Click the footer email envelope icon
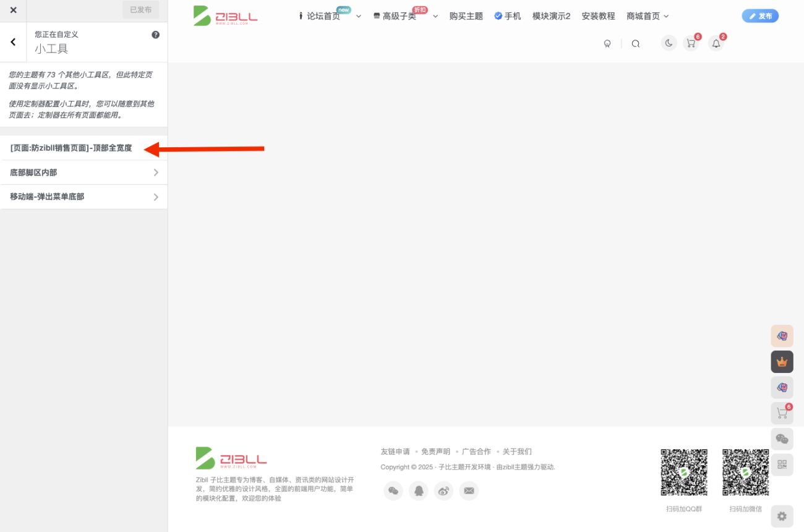Screen dimensions: 804x532 coord(469,491)
